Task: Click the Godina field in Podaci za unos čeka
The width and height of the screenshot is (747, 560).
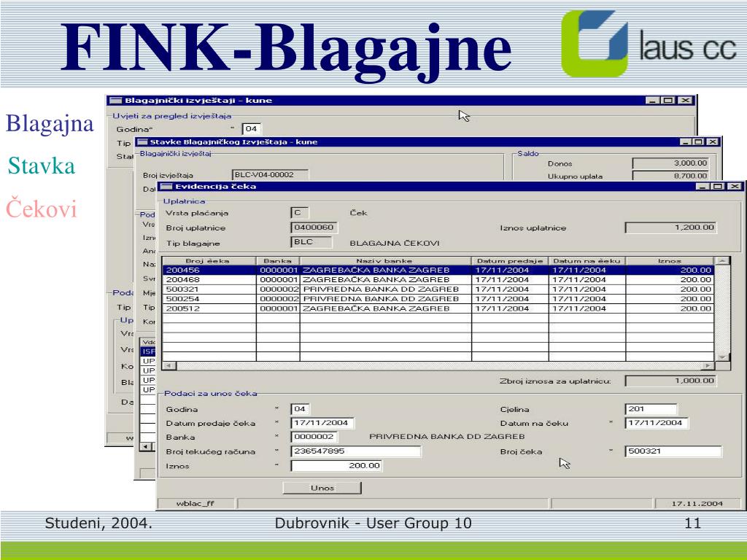Action: pos(300,409)
